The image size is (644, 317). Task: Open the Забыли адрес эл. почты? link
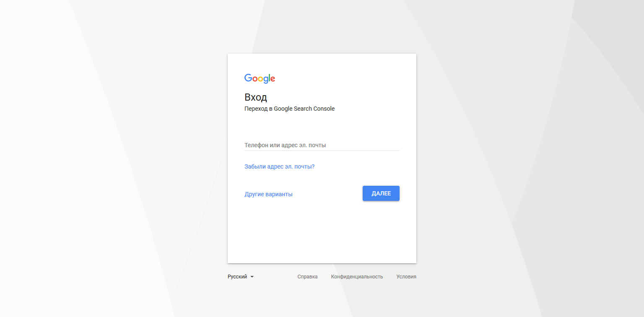tap(279, 166)
